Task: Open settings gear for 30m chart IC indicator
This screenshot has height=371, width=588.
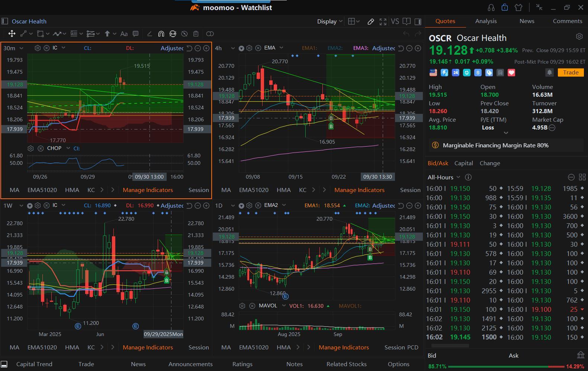Action: tap(38, 48)
